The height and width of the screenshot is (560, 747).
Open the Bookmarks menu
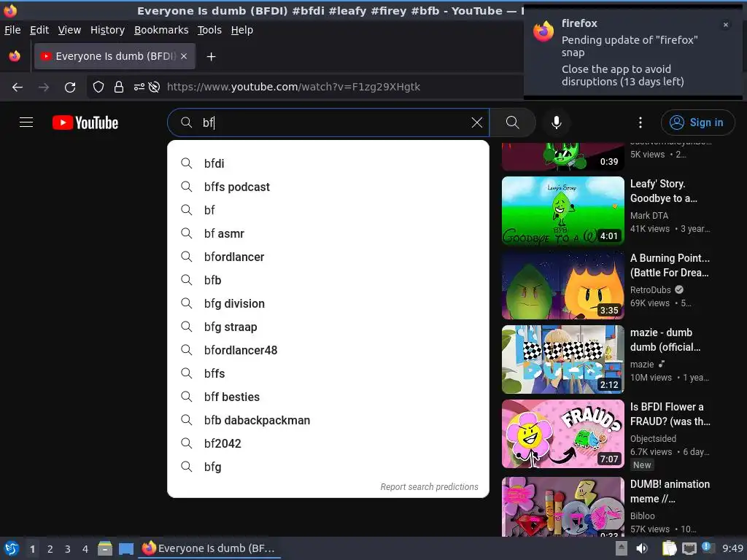[x=161, y=30]
